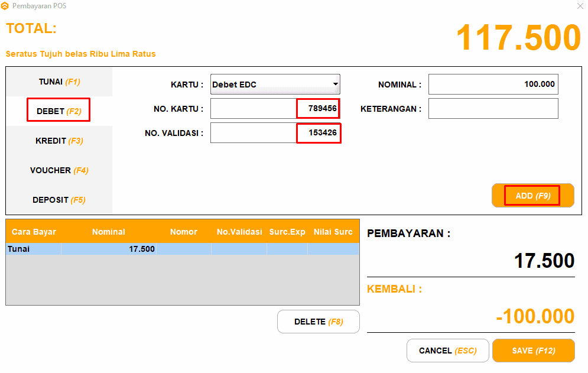
Task: Click the Nilai Surc column header
Action: (x=333, y=232)
